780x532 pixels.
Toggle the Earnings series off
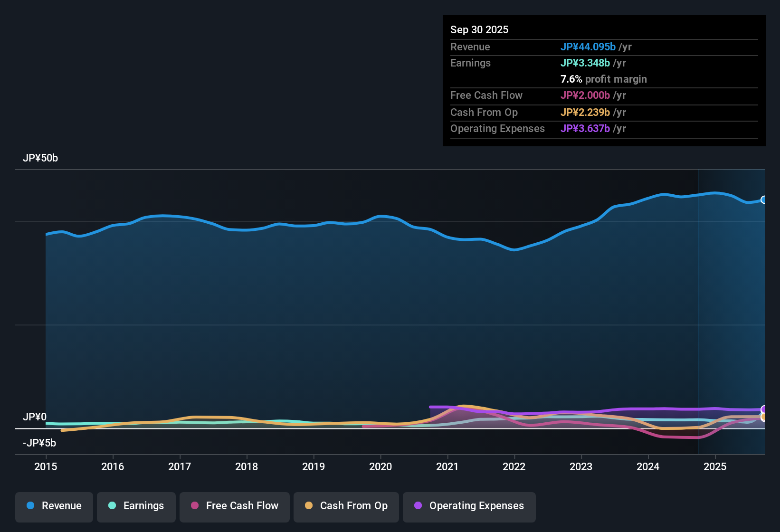(136, 506)
